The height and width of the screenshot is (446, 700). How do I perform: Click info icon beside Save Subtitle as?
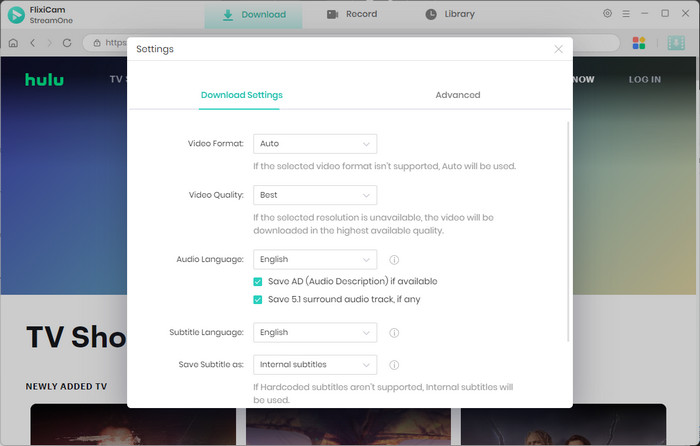pyautogui.click(x=394, y=365)
